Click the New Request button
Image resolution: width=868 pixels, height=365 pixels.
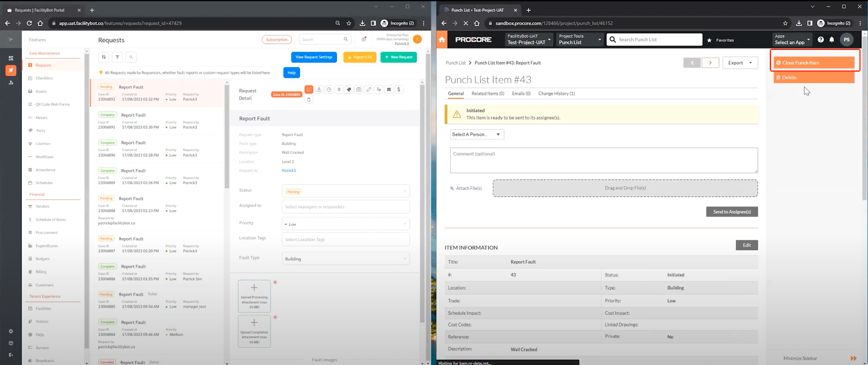[x=399, y=57]
